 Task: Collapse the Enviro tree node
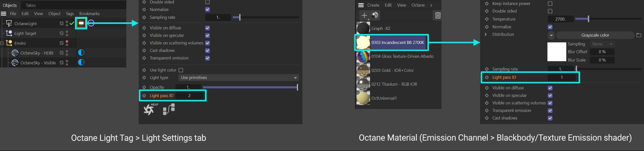tap(2, 43)
